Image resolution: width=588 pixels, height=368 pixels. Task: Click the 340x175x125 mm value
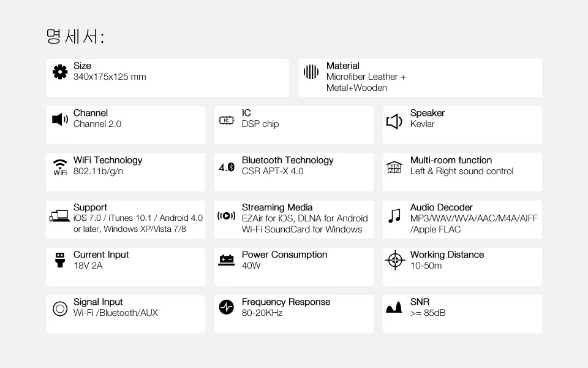coord(110,77)
